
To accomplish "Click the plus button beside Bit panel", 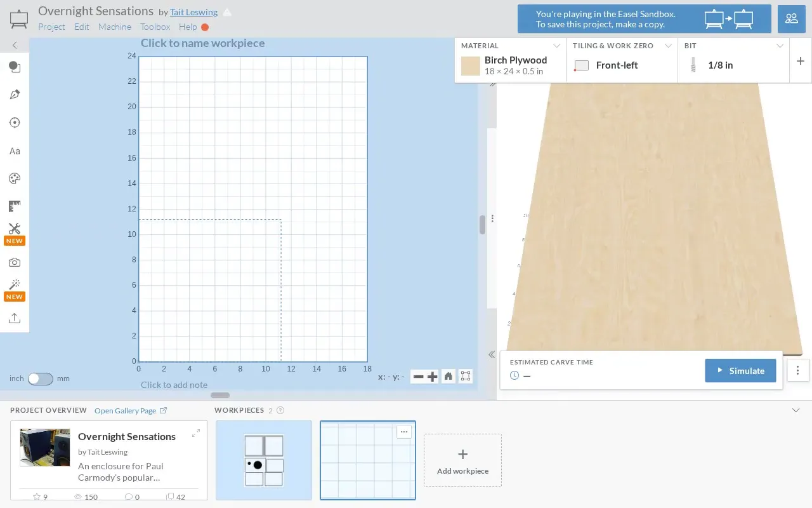I will [801, 61].
